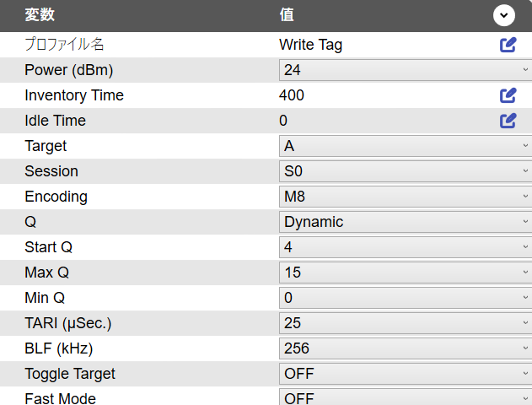Open the Encoding dropdown showing M8
Screen dimensions: 532x405
(x=405, y=197)
